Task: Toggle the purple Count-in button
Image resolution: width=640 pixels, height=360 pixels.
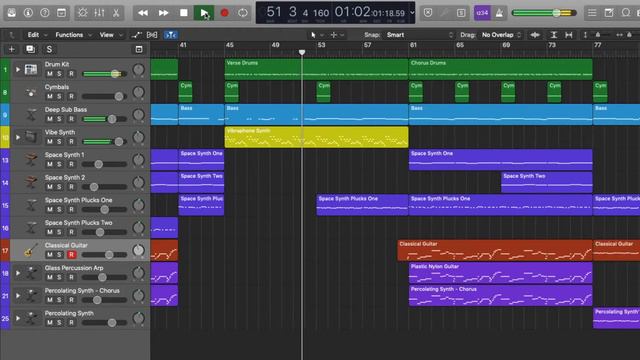Action: (482, 13)
